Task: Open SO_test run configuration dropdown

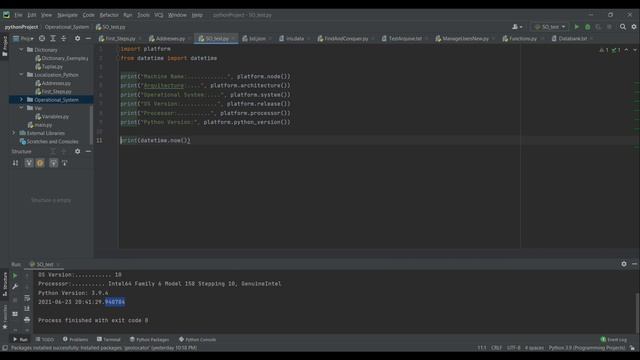Action: tap(550, 27)
